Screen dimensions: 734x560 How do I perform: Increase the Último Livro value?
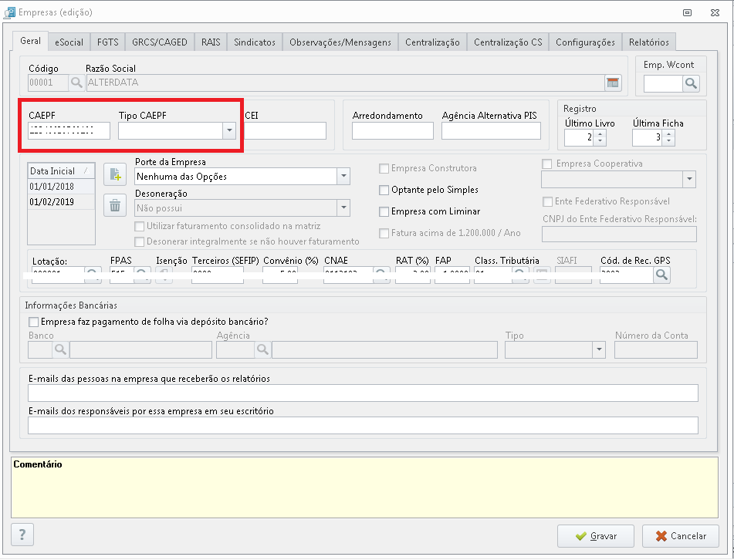600,133
